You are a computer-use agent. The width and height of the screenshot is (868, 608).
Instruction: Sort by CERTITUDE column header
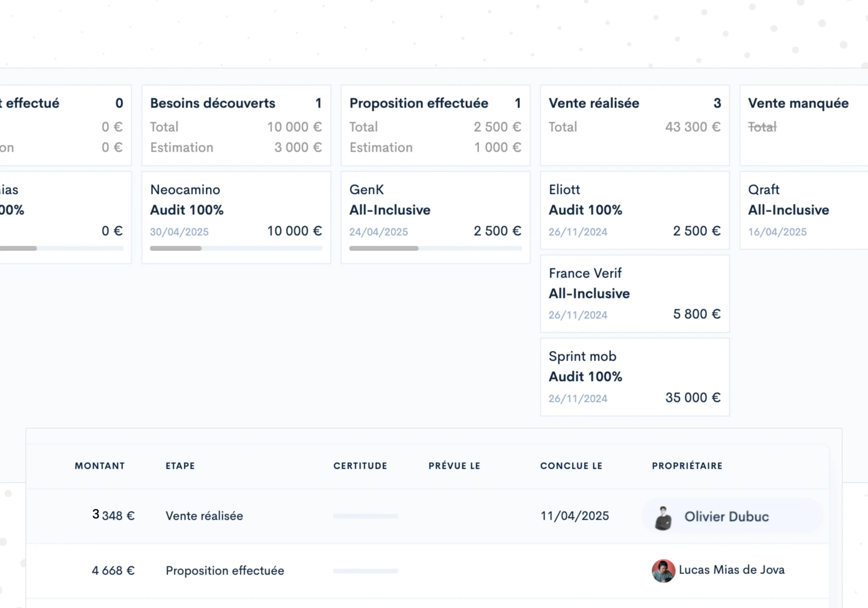tap(360, 466)
